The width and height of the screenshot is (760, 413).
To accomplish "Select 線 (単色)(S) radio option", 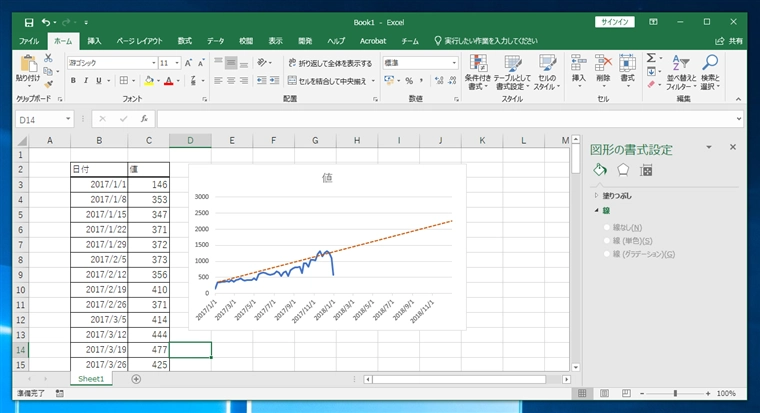I will (x=609, y=241).
